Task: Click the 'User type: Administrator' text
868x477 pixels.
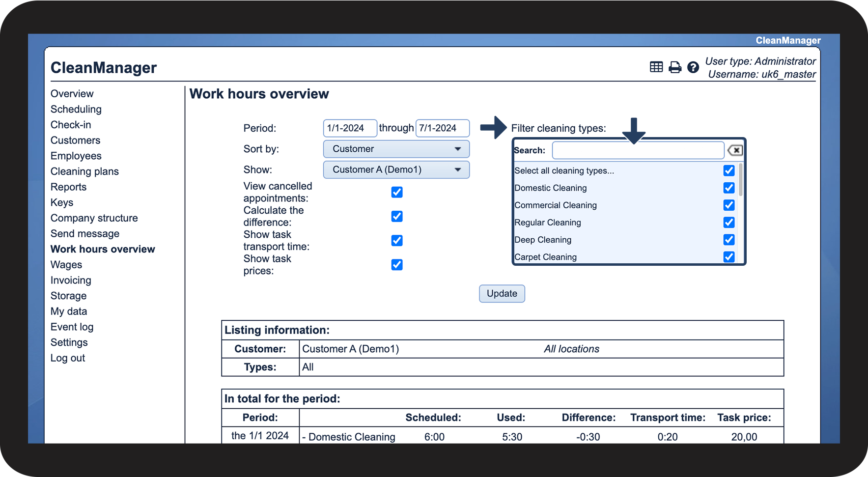Action: [760, 61]
